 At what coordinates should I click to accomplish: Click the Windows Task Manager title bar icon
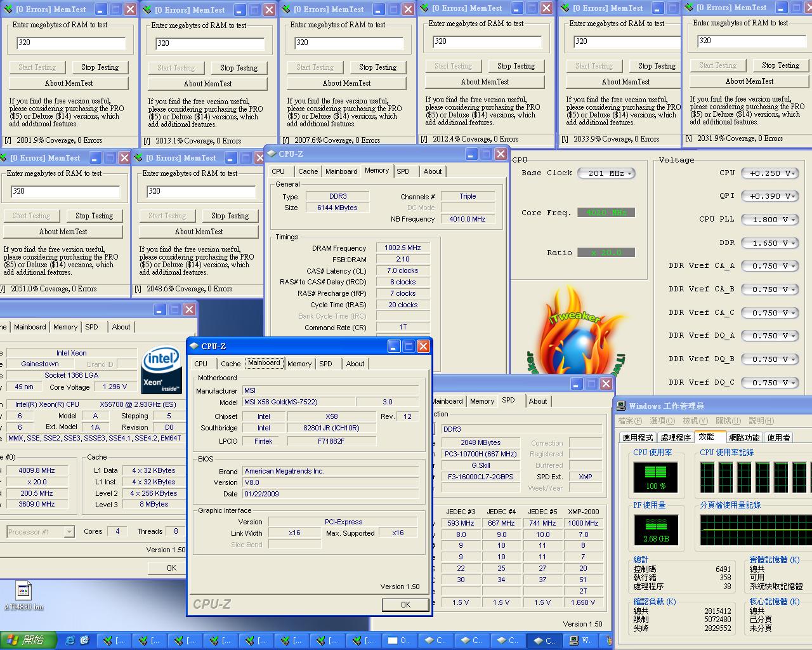[x=620, y=406]
